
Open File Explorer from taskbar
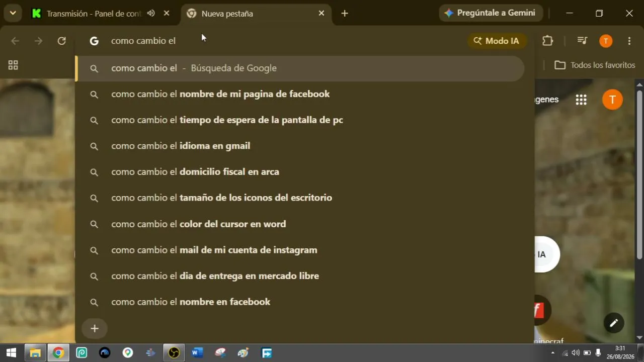coord(35,353)
